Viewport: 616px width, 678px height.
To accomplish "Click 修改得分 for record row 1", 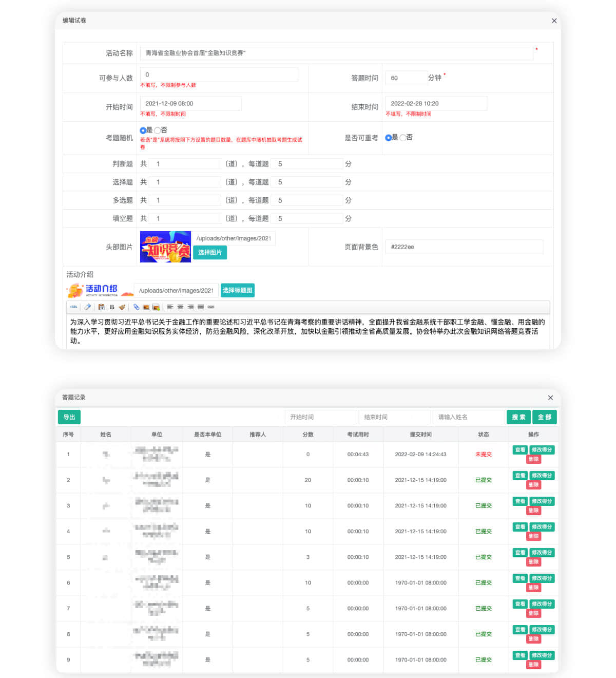I will pos(542,450).
